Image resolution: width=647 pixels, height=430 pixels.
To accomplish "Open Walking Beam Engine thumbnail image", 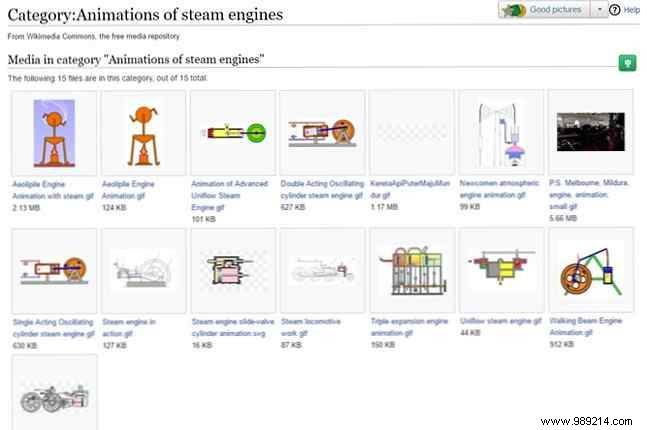I will click(590, 270).
